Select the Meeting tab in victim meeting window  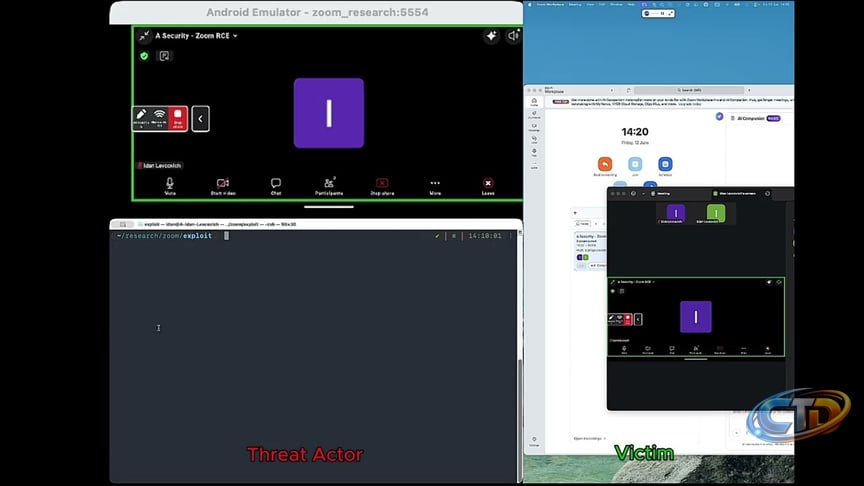(x=661, y=193)
